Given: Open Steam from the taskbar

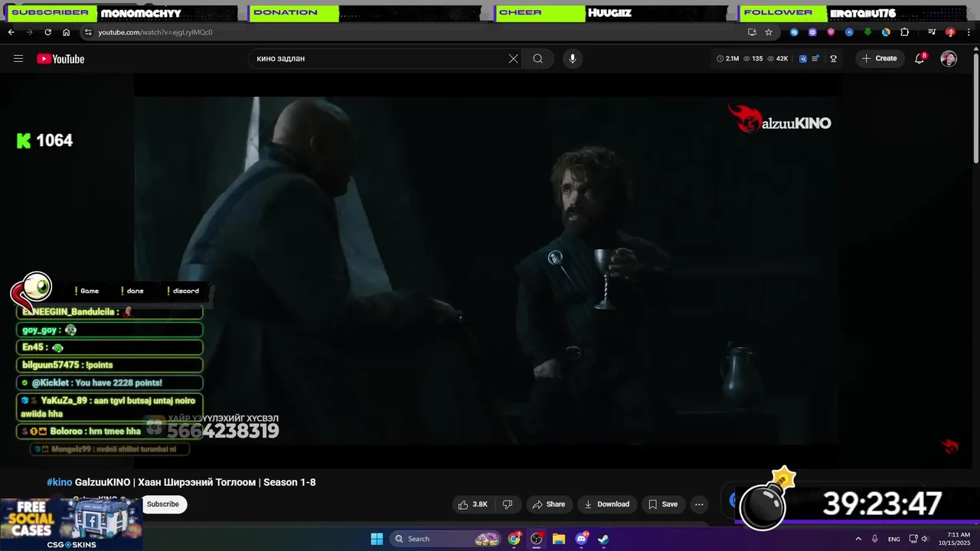Looking at the screenshot, I should [603, 539].
